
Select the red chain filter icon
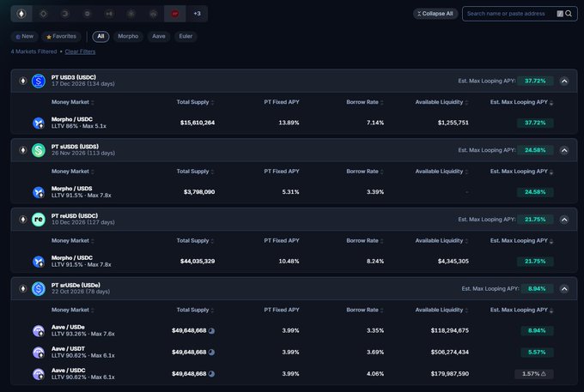(174, 14)
